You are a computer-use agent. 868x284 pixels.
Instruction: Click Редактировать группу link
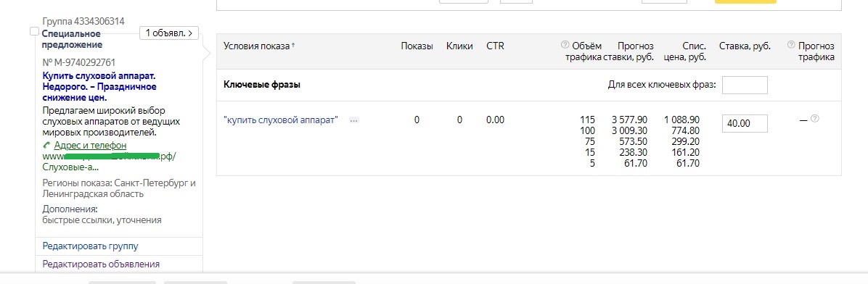tap(90, 246)
